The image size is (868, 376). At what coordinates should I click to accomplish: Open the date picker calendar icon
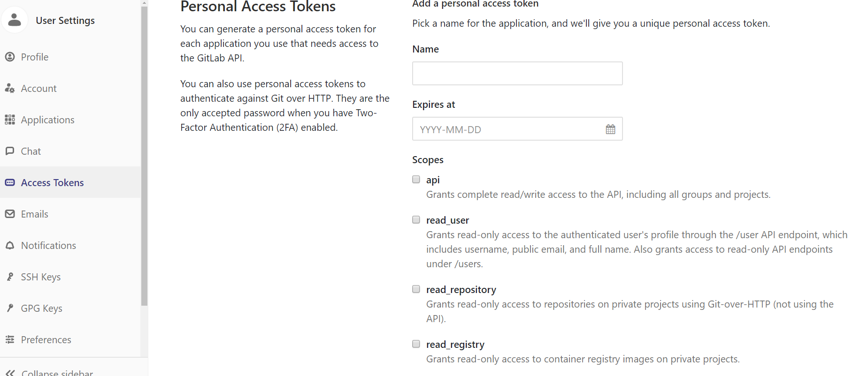[x=610, y=128]
